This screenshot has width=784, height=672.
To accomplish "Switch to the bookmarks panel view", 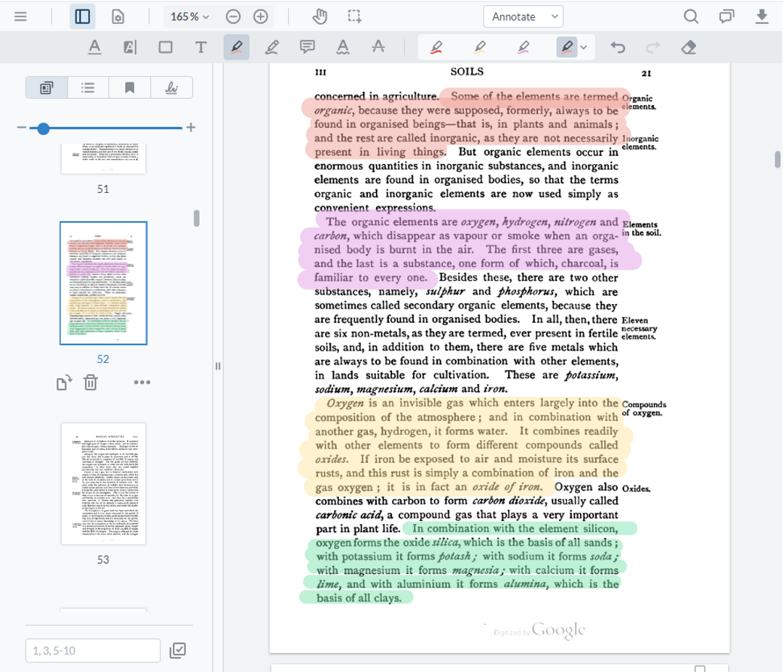I will click(129, 86).
